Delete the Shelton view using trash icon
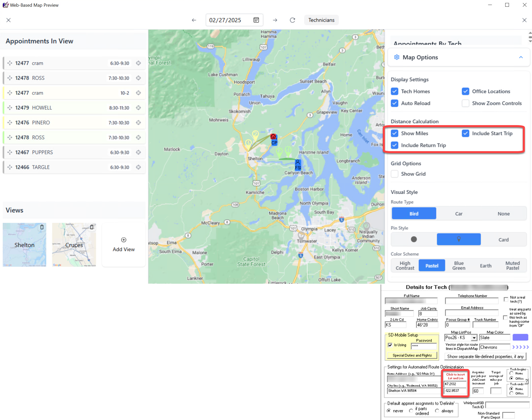Screen dimensions: 532x420 [42, 227]
